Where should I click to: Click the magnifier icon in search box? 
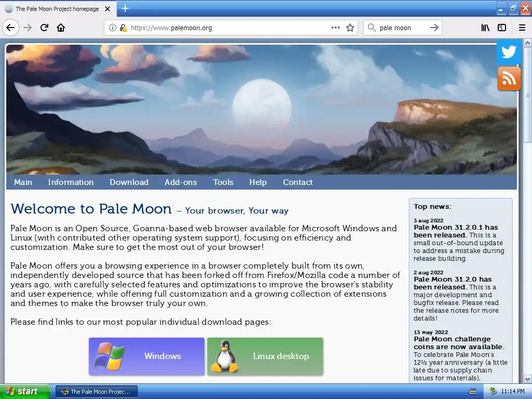[x=372, y=28]
